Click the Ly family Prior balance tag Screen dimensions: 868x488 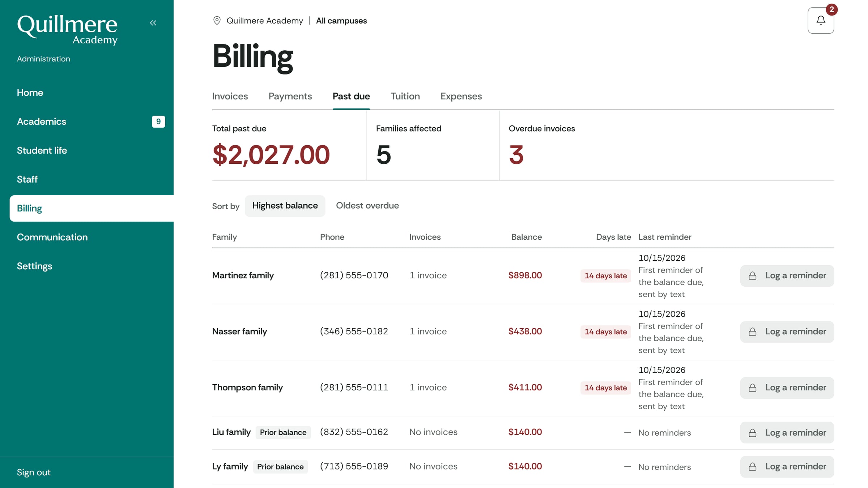[280, 467]
